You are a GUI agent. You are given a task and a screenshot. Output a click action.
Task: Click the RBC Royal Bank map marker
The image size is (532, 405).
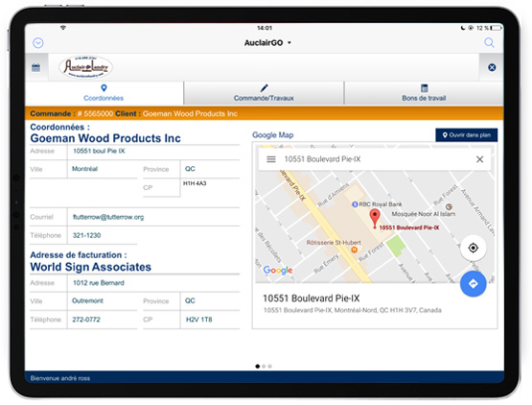tap(355, 204)
